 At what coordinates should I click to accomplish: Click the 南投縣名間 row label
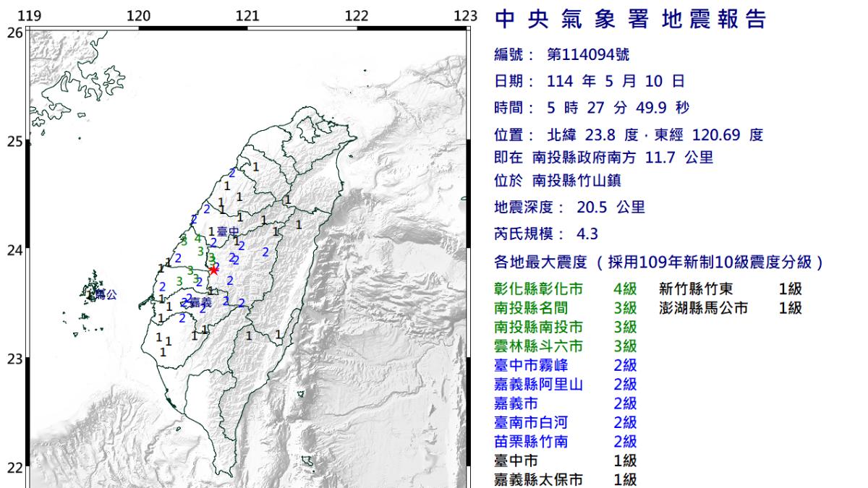(x=532, y=308)
